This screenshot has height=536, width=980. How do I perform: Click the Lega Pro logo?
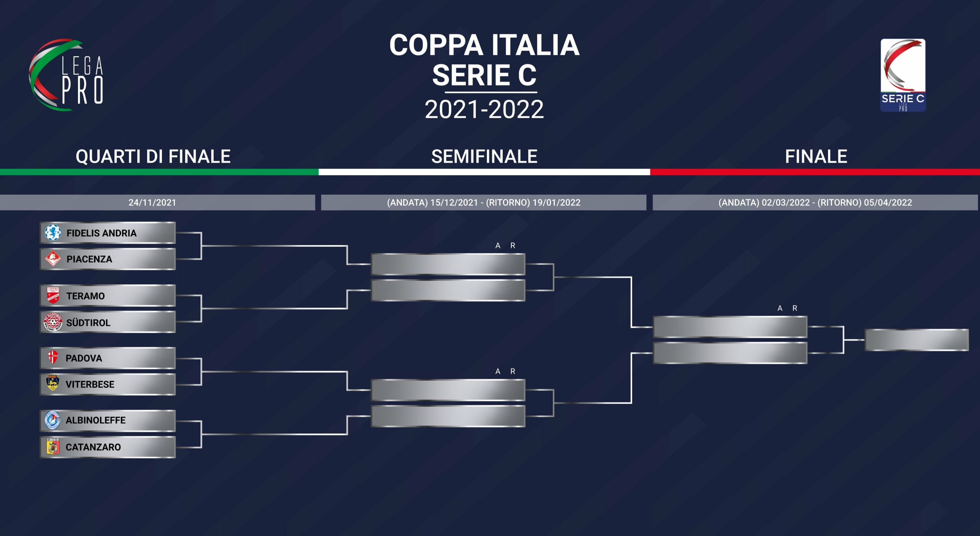click(66, 75)
